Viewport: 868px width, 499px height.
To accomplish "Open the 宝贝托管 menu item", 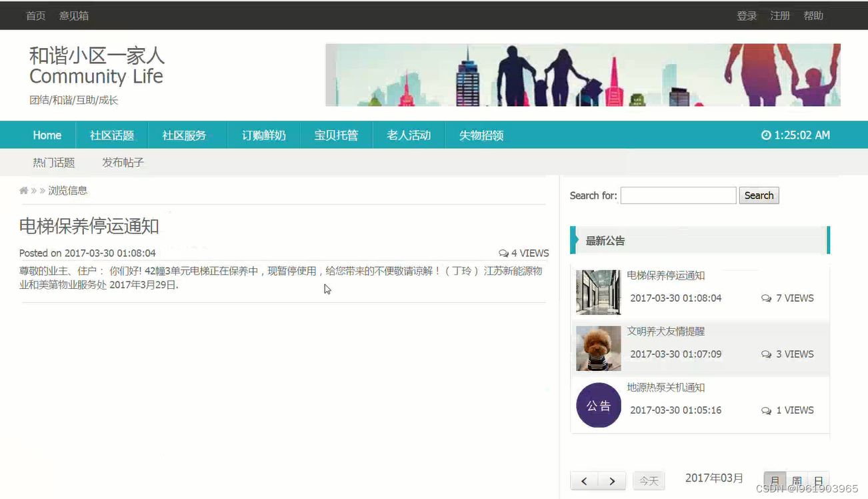I will coord(337,135).
